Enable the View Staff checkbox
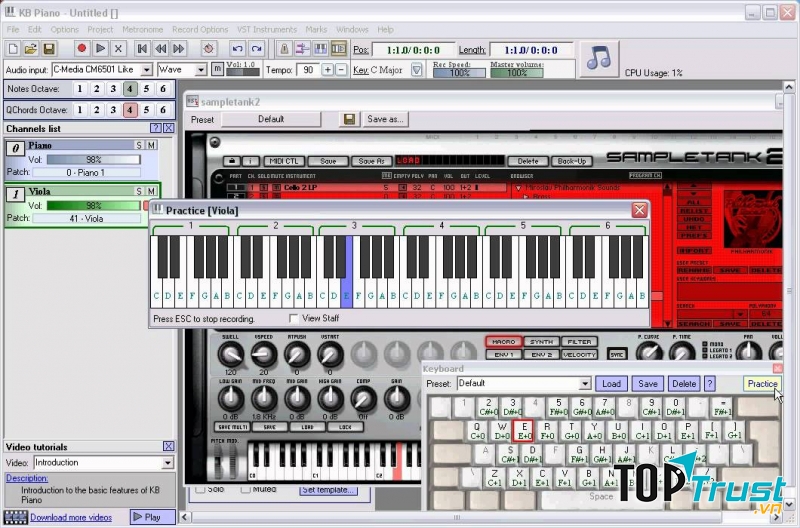This screenshot has width=800, height=528. coord(293,318)
